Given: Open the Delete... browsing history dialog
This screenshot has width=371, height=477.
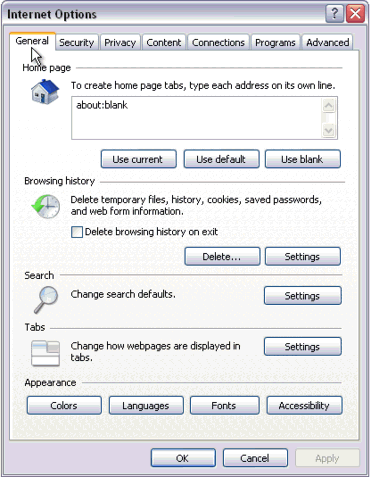Looking at the screenshot, I should (x=222, y=256).
